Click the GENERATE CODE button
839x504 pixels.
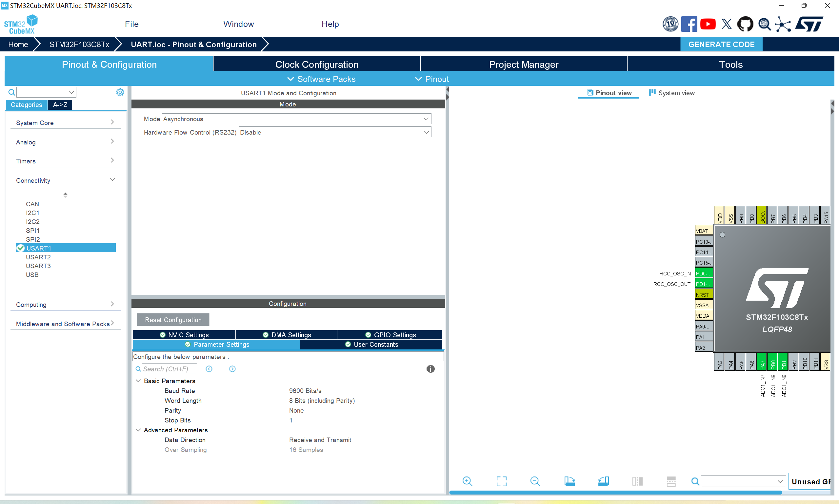pos(721,44)
